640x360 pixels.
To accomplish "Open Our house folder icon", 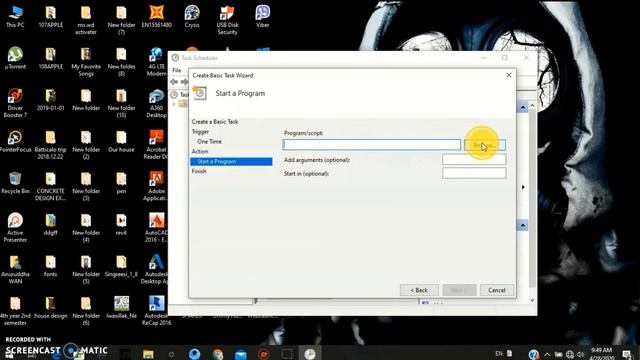I will 121,141.
